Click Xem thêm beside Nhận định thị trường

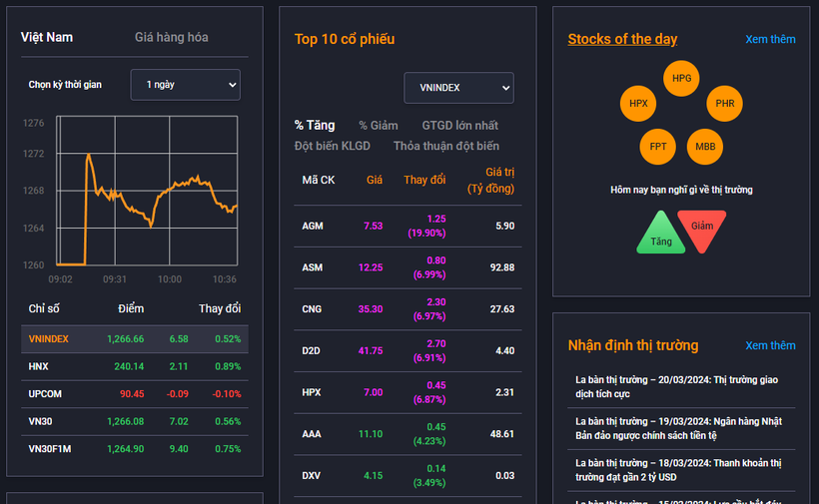770,345
